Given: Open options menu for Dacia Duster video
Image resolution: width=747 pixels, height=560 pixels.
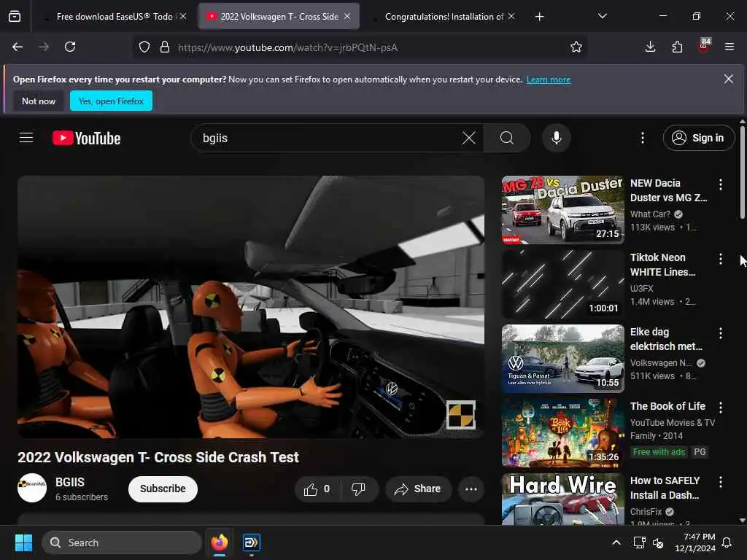Looking at the screenshot, I should click(721, 184).
